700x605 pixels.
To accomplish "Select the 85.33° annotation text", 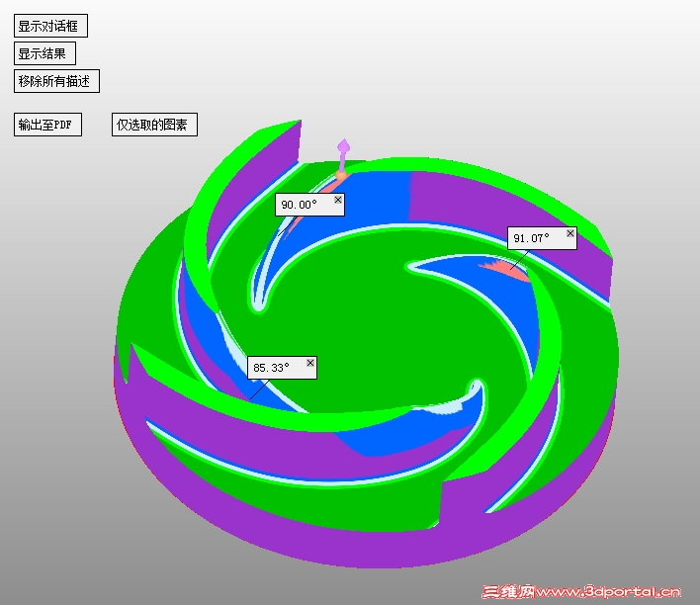I will pos(271,368).
